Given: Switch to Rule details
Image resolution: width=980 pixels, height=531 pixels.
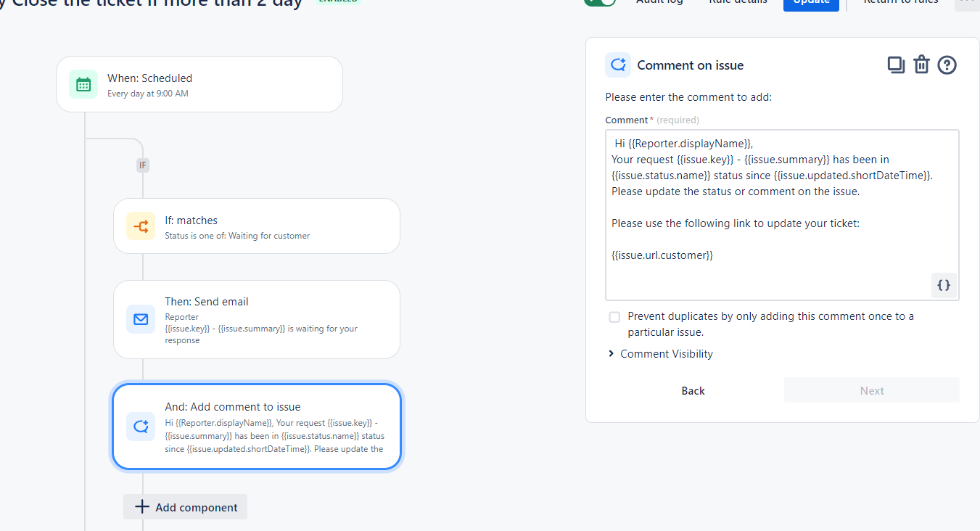Looking at the screenshot, I should (x=737, y=2).
